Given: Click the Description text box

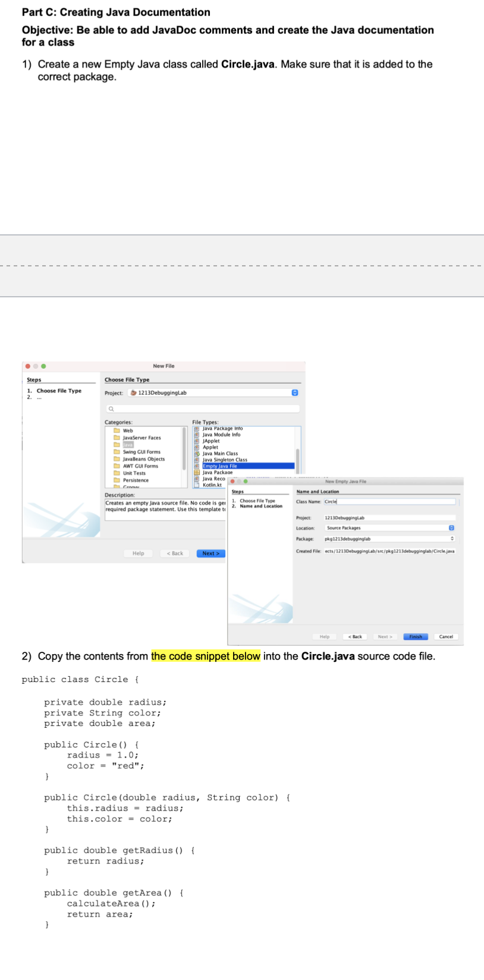Looking at the screenshot, I should point(165,510).
